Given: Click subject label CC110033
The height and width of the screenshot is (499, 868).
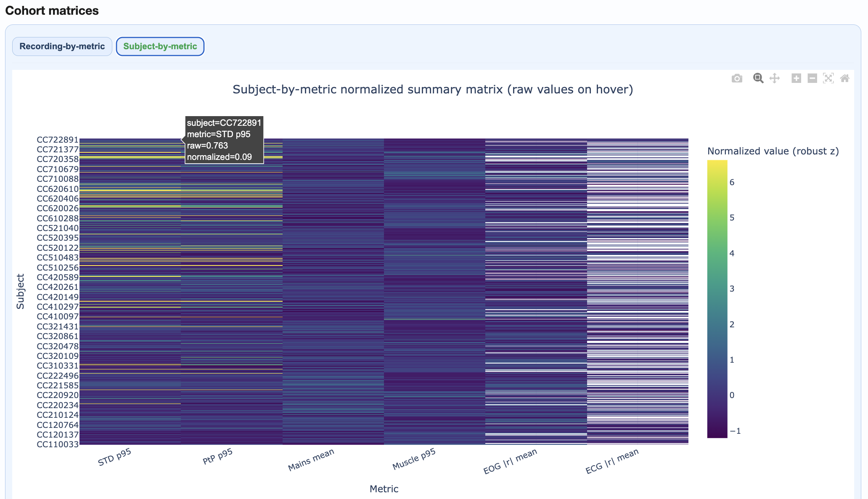Looking at the screenshot, I should [58, 444].
